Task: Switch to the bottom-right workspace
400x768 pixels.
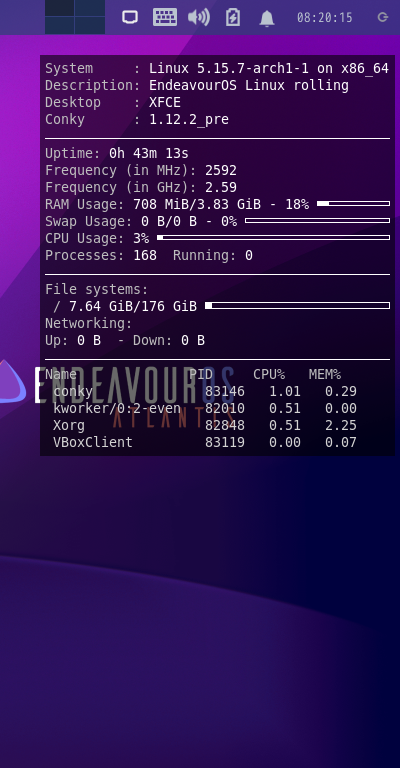Action: click(x=90, y=25)
